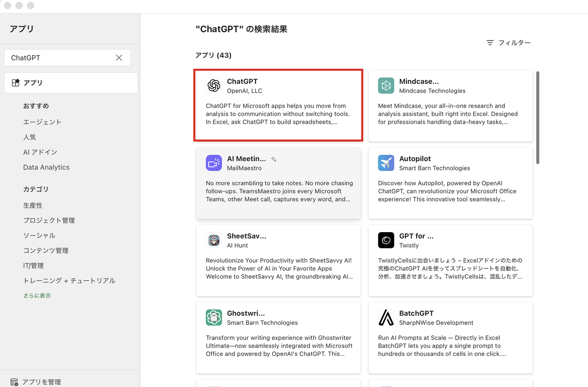Open the Ghostwri... app title
This screenshot has height=387, width=588.
(x=246, y=313)
